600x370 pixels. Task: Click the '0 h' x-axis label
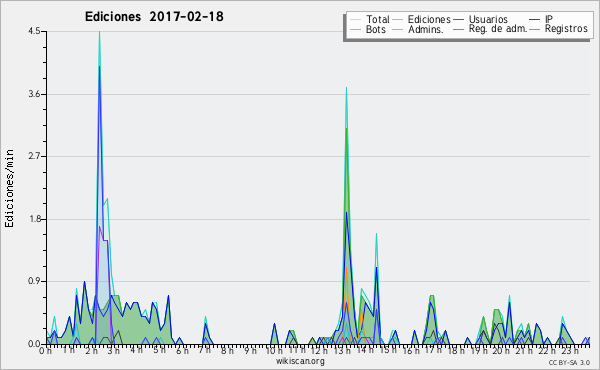tap(45, 351)
